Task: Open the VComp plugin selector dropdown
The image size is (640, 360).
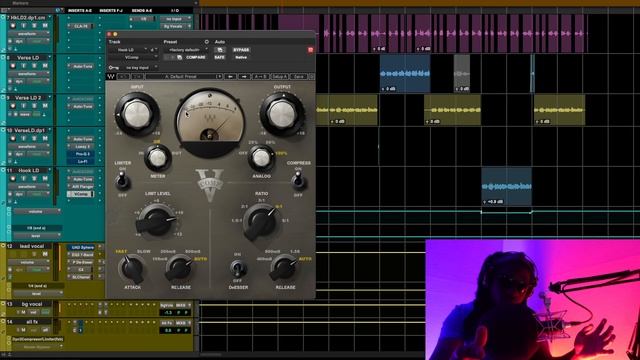Action: [133, 58]
